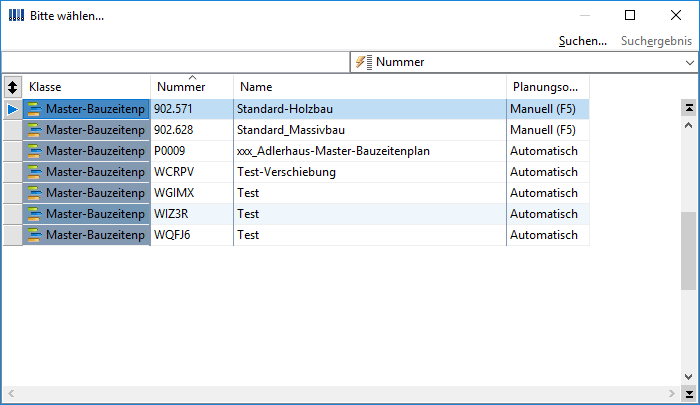The height and width of the screenshot is (405, 700).
Task: Click the horizontal scrollbar right arrow
Action: click(672, 393)
